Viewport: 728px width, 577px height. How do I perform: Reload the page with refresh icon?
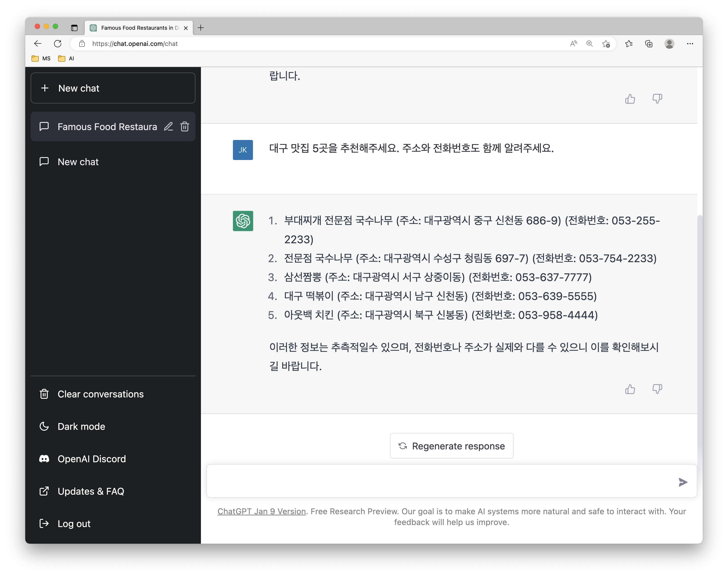point(58,43)
